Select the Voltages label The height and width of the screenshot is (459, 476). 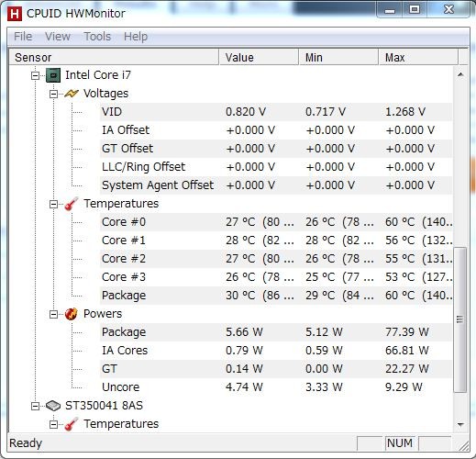pyautogui.click(x=105, y=94)
